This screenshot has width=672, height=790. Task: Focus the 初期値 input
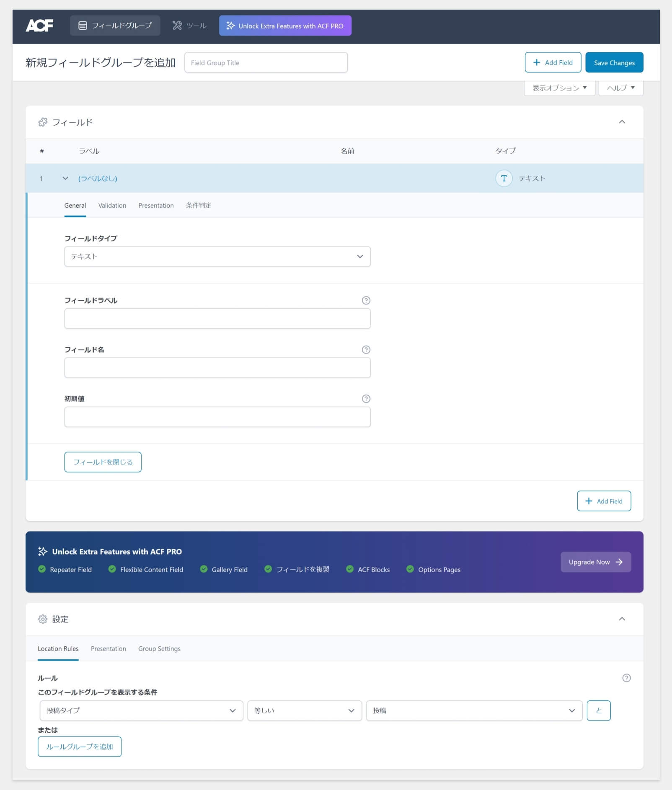point(217,417)
